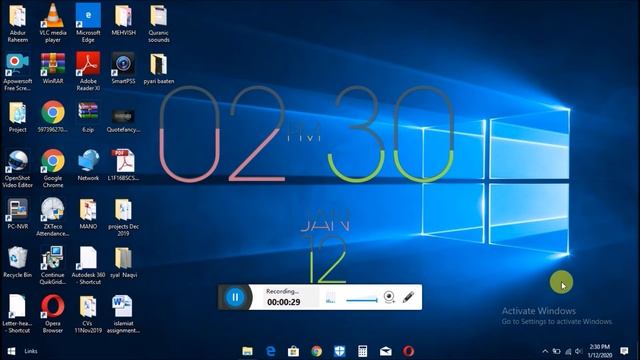Open Autodesk 360 shortcut

(x=88, y=265)
